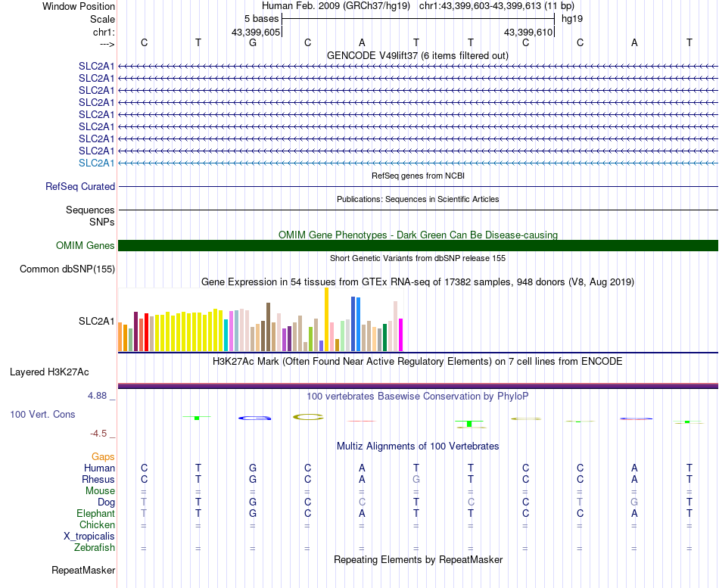Click the SLC2A1 label beside GTEx bars
This screenshot has height=588, width=719.
pyautogui.click(x=96, y=321)
